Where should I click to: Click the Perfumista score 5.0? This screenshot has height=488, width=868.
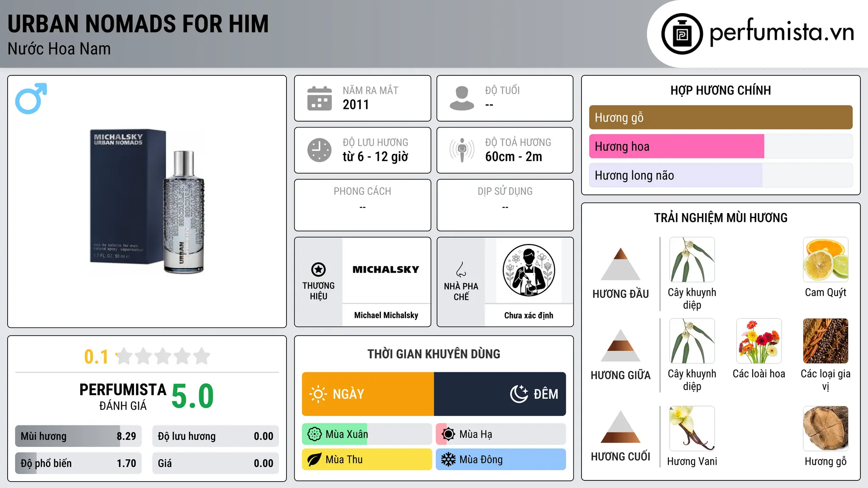coord(193,396)
